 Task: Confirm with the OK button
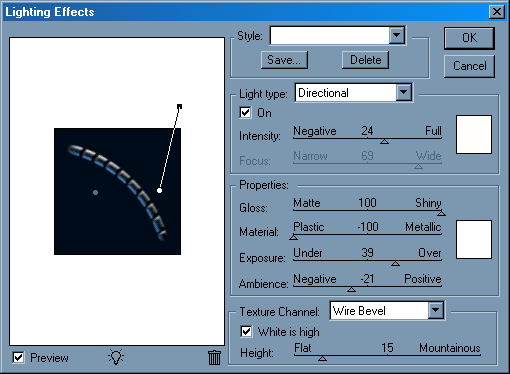coord(469,38)
